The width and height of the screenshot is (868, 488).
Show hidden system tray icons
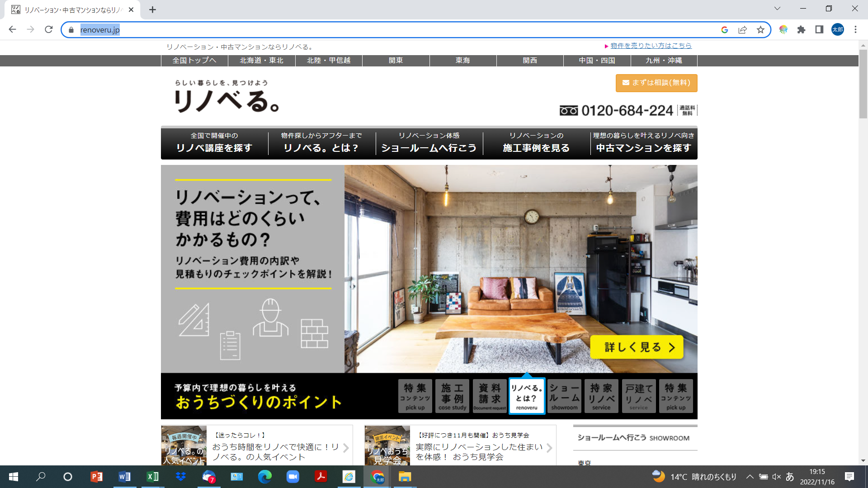pos(750,477)
